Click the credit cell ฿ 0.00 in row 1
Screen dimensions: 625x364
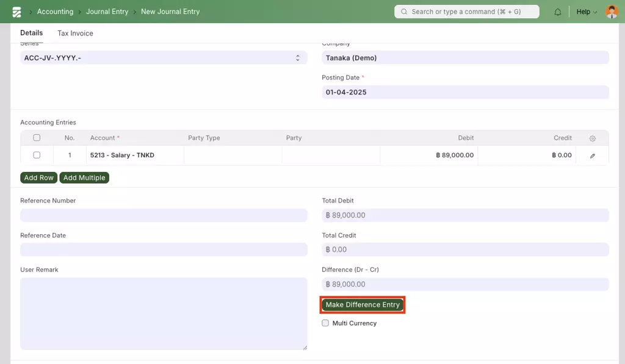[x=527, y=155]
